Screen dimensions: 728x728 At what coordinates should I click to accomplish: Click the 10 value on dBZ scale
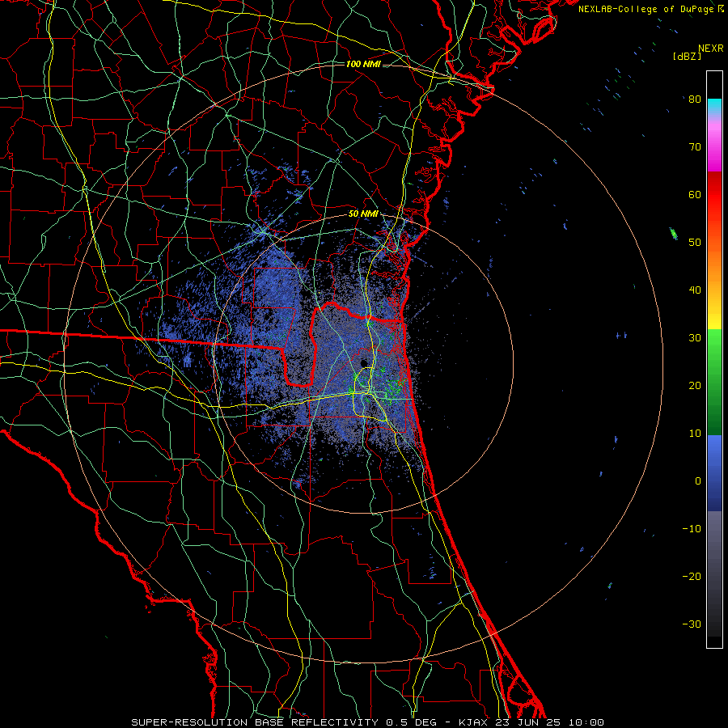point(695,434)
